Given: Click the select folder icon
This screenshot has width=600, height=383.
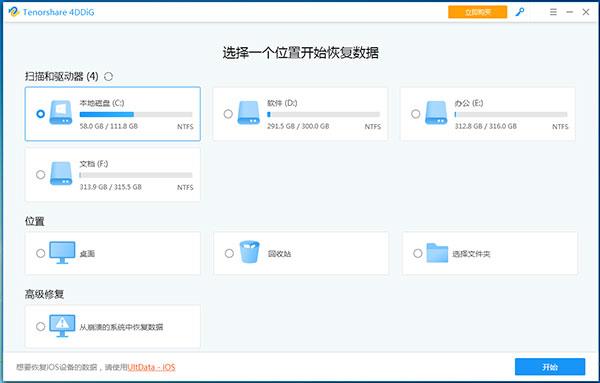Looking at the screenshot, I should (437, 253).
